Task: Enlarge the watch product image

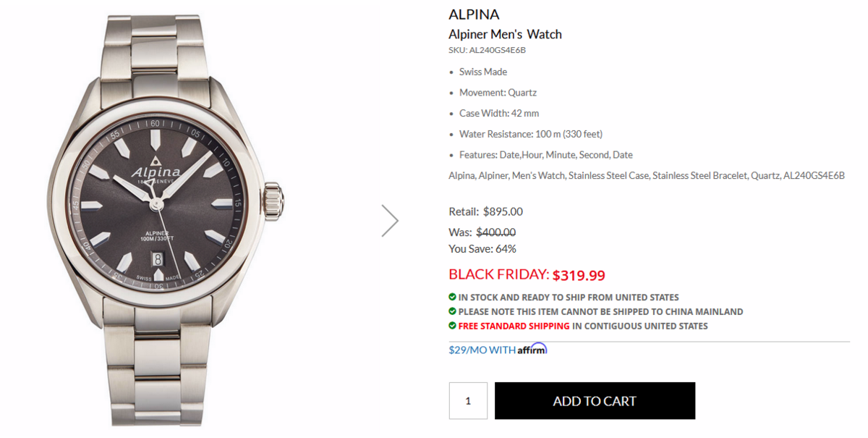Action: 166,217
